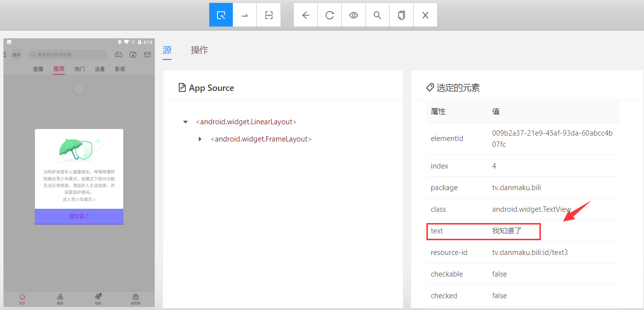This screenshot has height=310, width=644.
Task: Click the 登录 avatar in phone preview
Action: pos(17,55)
